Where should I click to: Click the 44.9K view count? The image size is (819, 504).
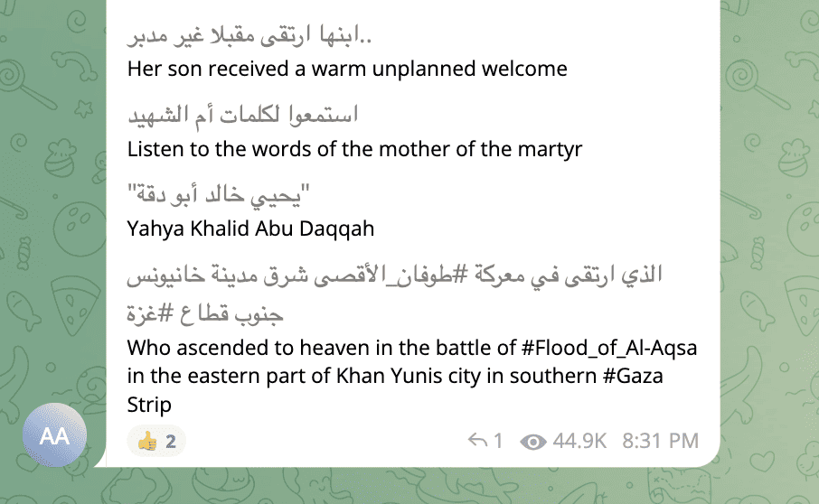(579, 441)
